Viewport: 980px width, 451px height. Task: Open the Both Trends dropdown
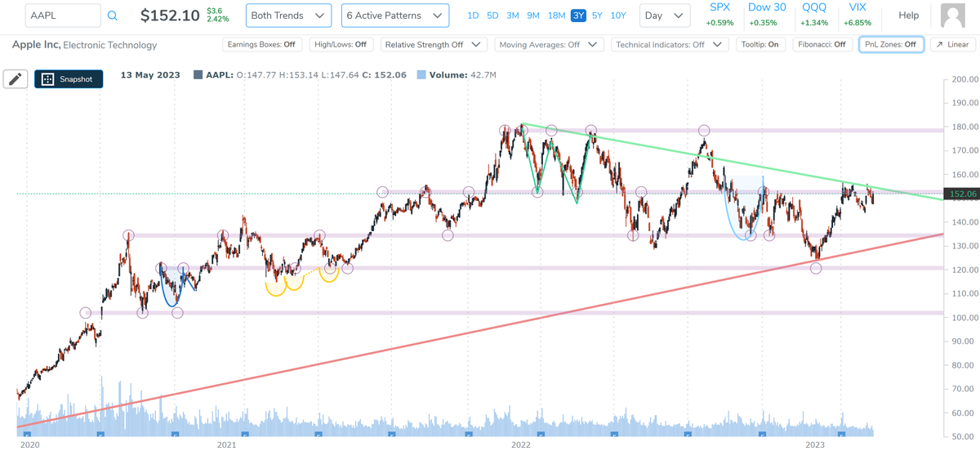point(287,16)
